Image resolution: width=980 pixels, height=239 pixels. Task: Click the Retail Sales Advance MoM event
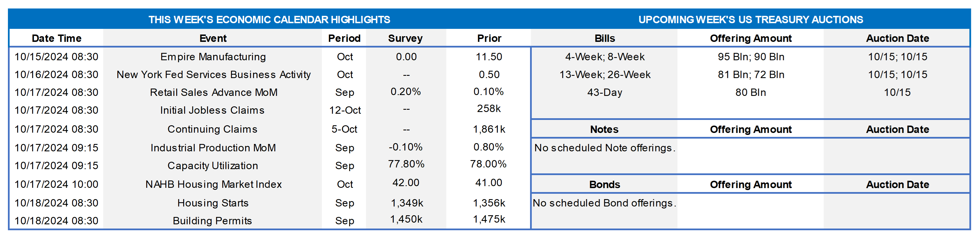(214, 92)
